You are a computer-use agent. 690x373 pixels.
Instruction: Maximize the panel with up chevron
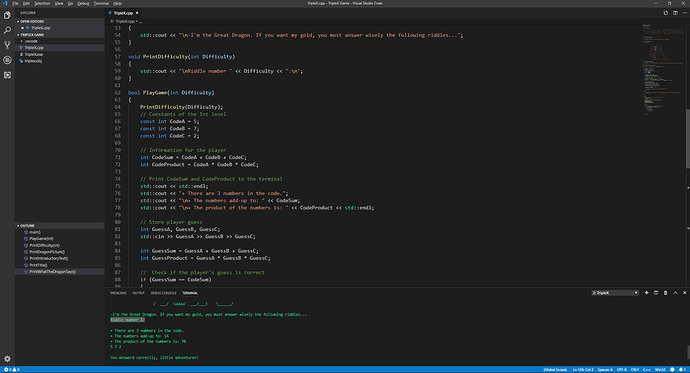pyautogui.click(x=675, y=293)
